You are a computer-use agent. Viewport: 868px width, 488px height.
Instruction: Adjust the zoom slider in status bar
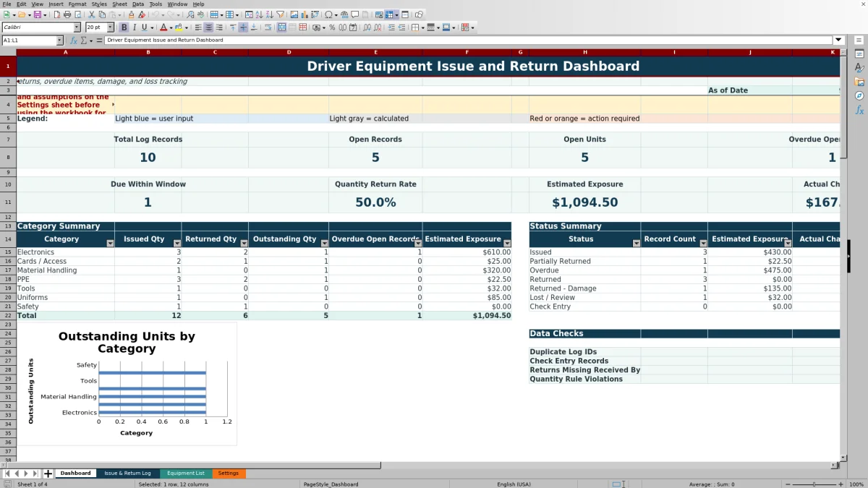tap(814, 484)
